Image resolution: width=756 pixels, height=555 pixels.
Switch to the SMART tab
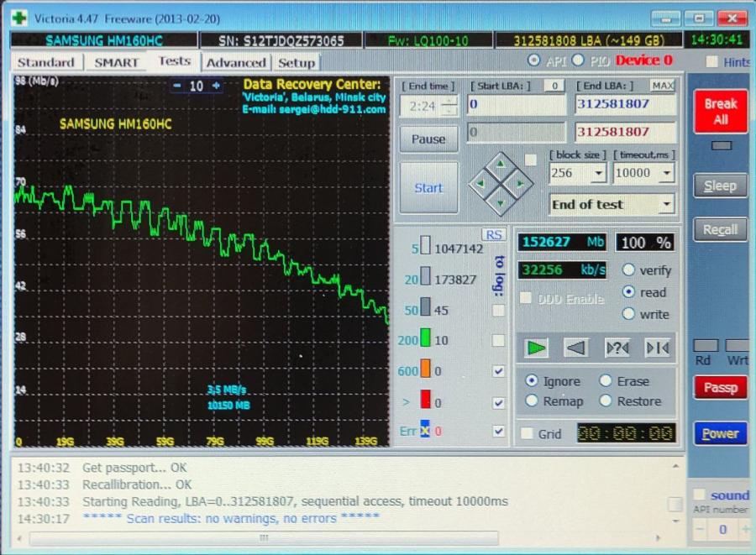pos(115,62)
